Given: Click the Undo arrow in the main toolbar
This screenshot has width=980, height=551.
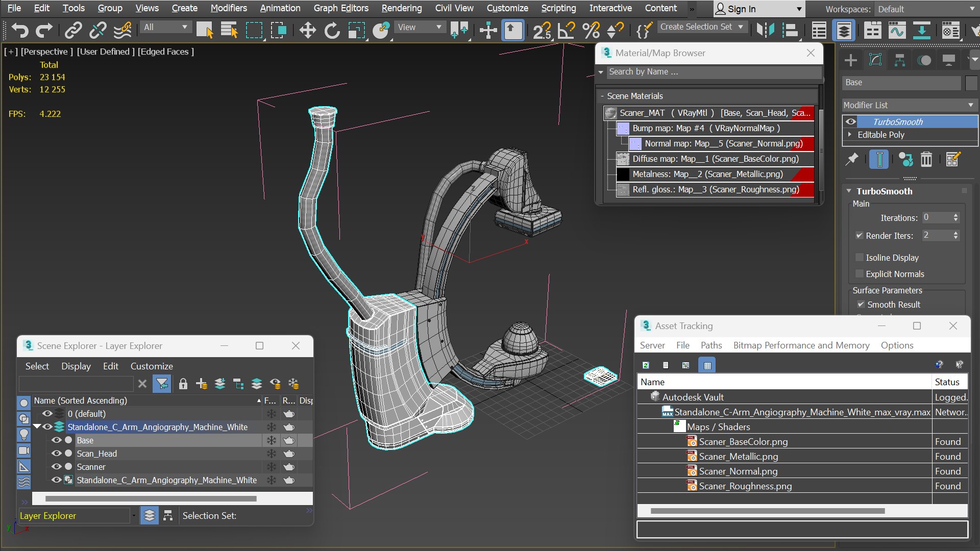Looking at the screenshot, I should point(20,31).
